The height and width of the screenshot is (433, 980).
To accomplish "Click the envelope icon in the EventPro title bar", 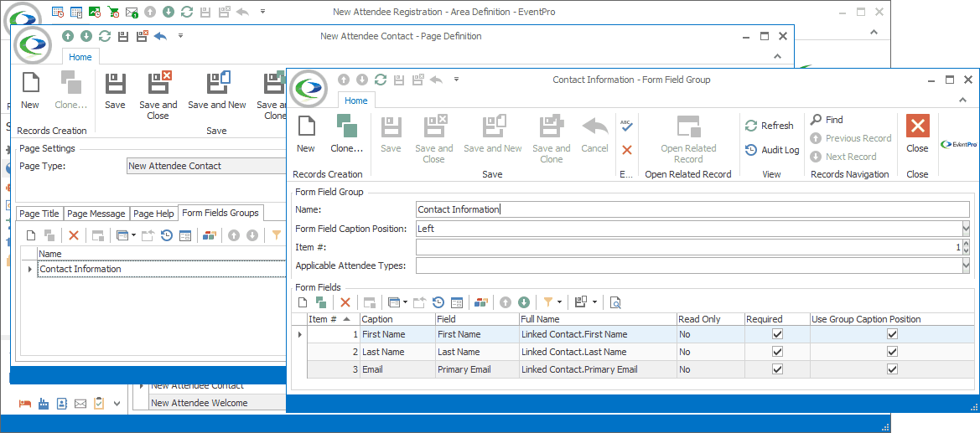I will [132, 11].
